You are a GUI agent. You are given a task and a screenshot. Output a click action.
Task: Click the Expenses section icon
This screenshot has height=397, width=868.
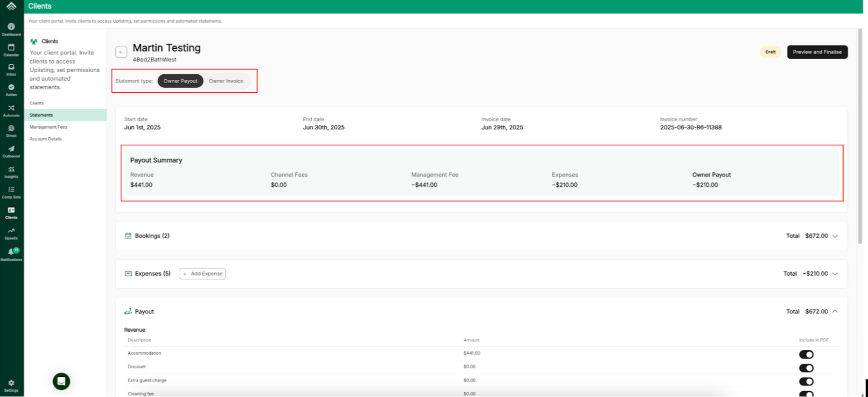[x=128, y=274]
